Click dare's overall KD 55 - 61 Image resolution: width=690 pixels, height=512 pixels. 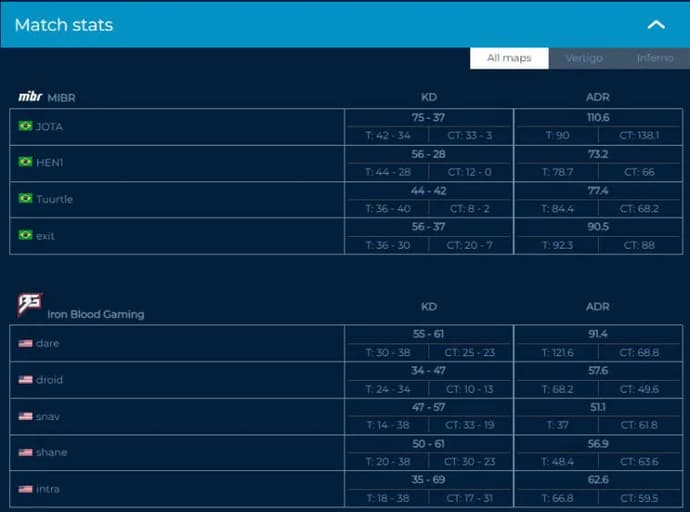coord(428,334)
